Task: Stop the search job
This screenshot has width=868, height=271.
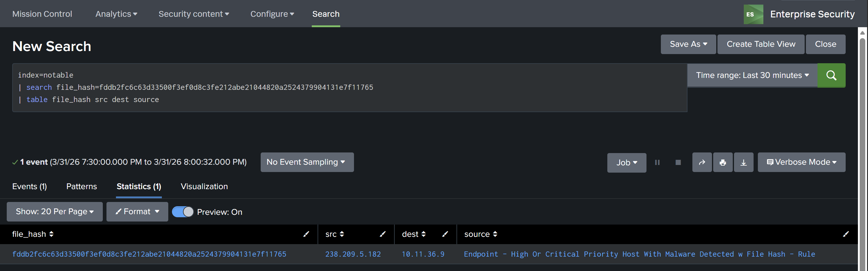Action: point(678,163)
